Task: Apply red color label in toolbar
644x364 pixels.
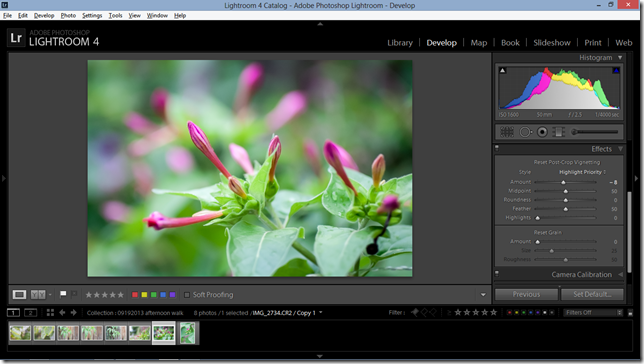Action: coord(135,295)
